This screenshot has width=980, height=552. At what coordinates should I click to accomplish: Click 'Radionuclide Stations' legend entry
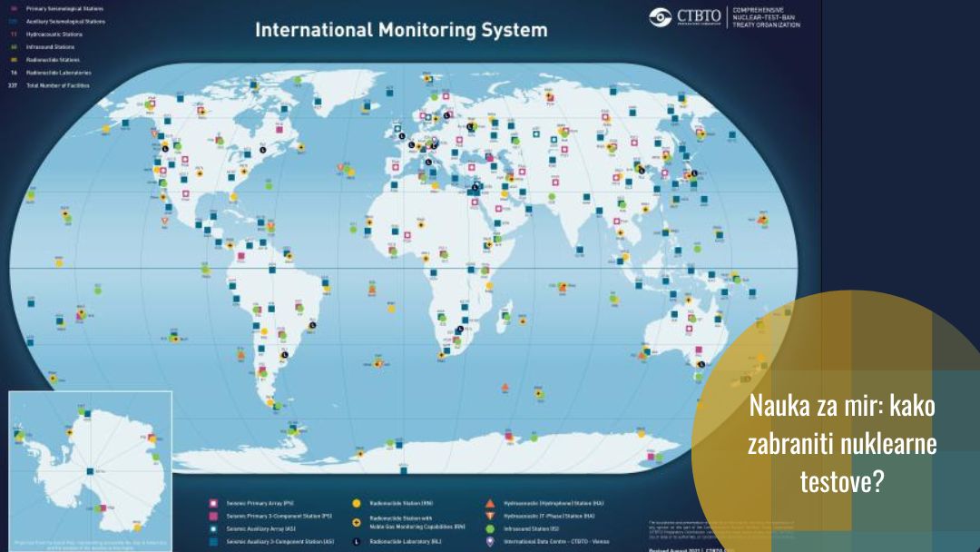(x=53, y=60)
